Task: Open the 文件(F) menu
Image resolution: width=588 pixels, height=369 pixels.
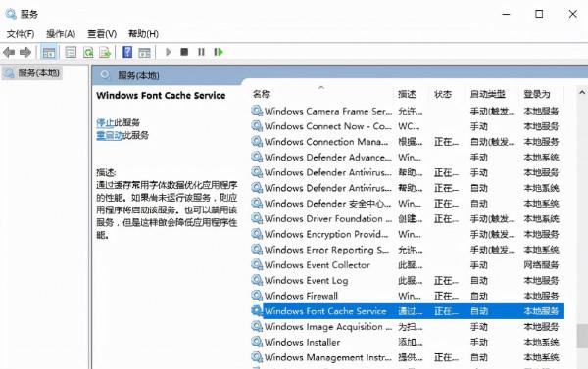Action: pos(21,34)
